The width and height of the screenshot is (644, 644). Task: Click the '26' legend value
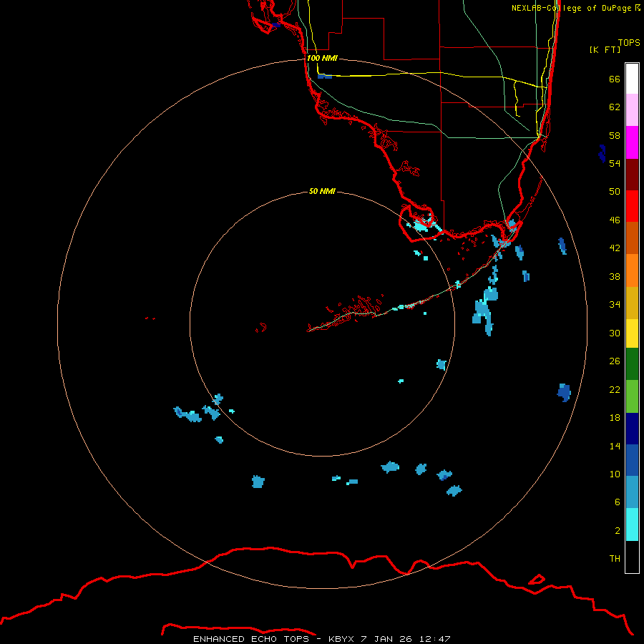pos(615,361)
